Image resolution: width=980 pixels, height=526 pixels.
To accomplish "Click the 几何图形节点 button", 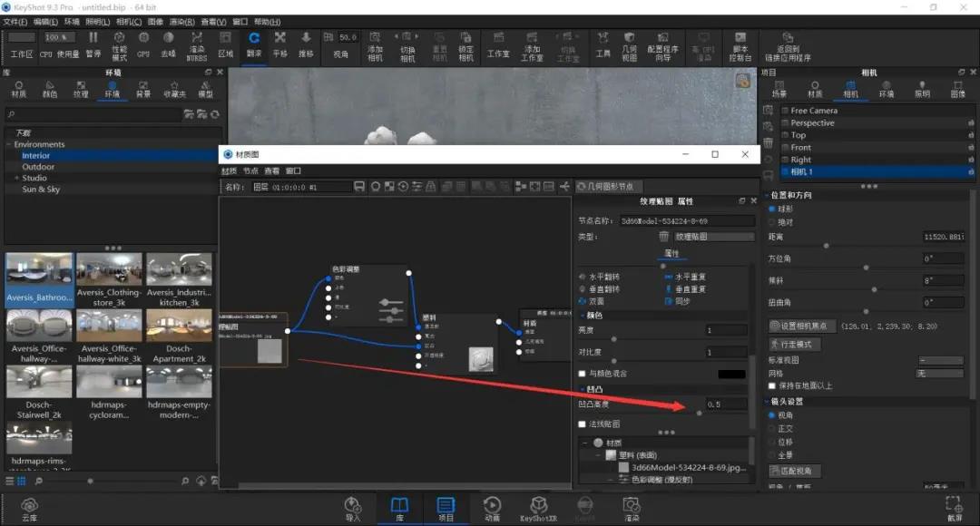I will (x=607, y=186).
